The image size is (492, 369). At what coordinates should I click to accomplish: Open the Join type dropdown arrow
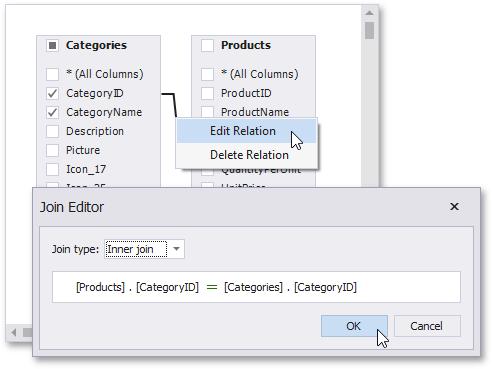click(x=176, y=249)
